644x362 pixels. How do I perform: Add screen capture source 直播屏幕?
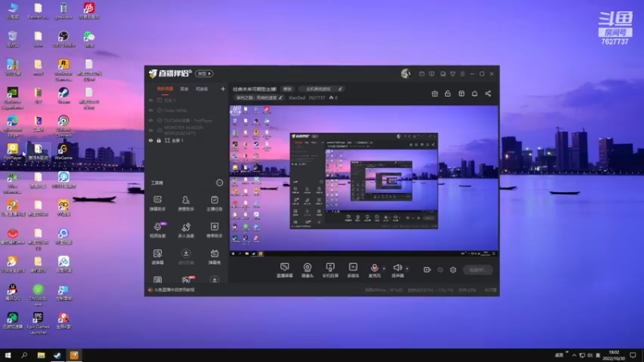coord(285,270)
